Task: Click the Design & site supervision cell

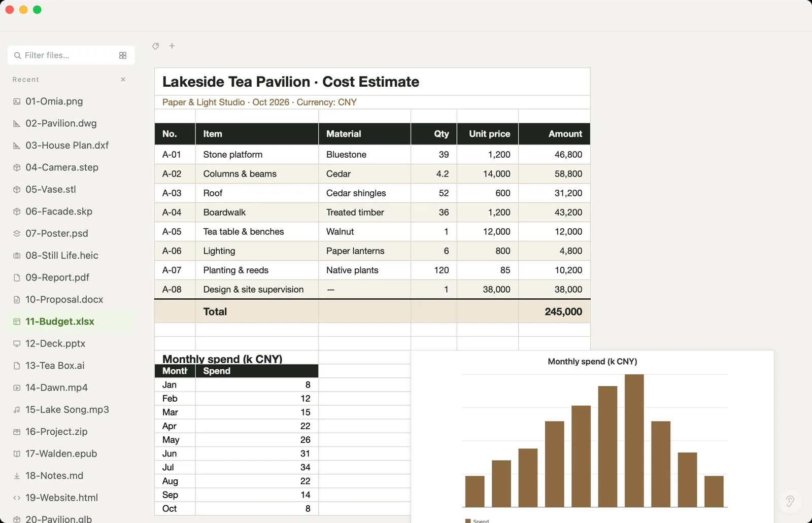Action: pos(257,290)
